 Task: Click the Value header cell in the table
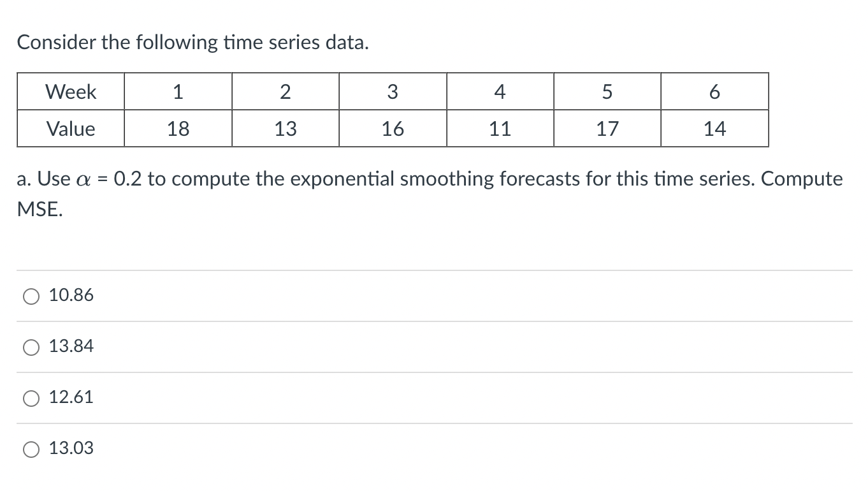point(70,128)
